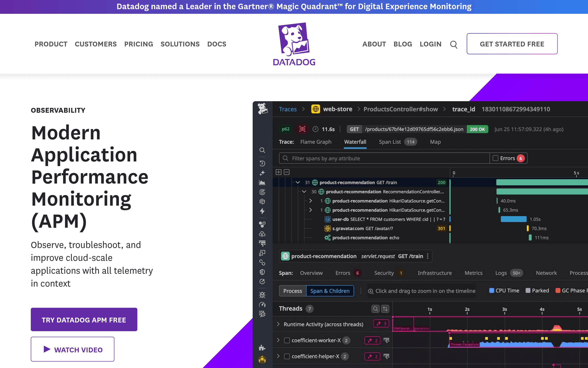Open the Span List tab

(x=398, y=142)
